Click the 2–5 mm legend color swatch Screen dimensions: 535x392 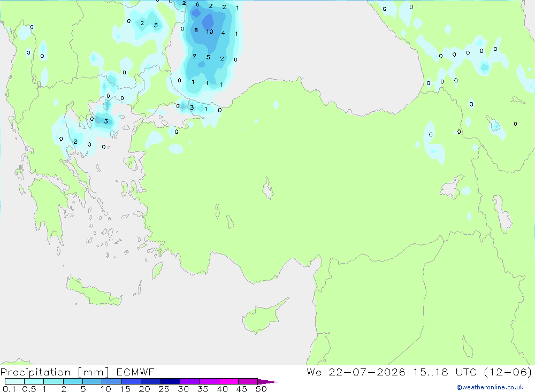[x=73, y=381]
